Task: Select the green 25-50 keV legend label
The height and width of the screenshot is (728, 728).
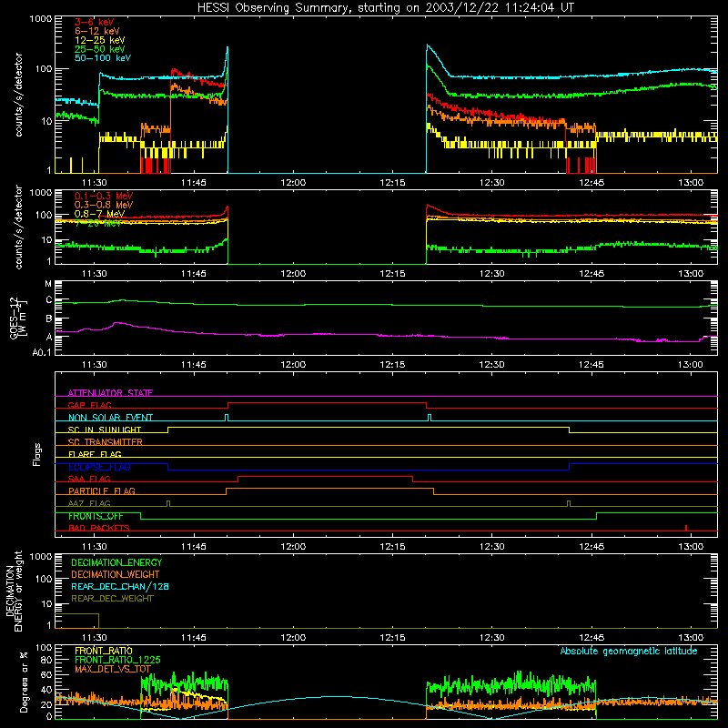Action: 100,49
